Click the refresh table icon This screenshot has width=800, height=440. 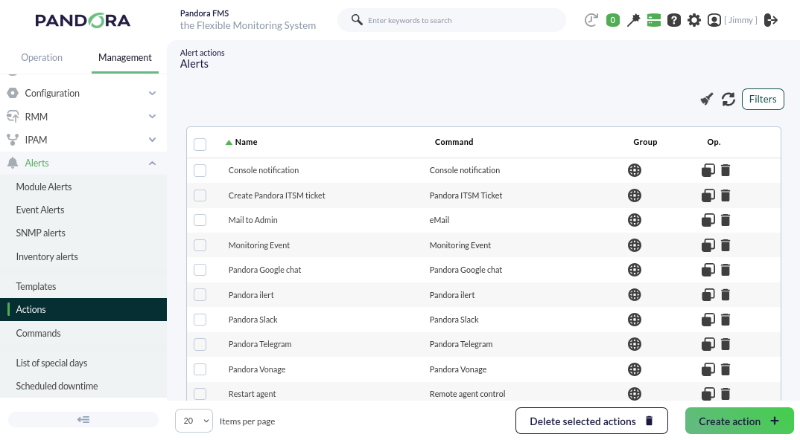tap(729, 99)
